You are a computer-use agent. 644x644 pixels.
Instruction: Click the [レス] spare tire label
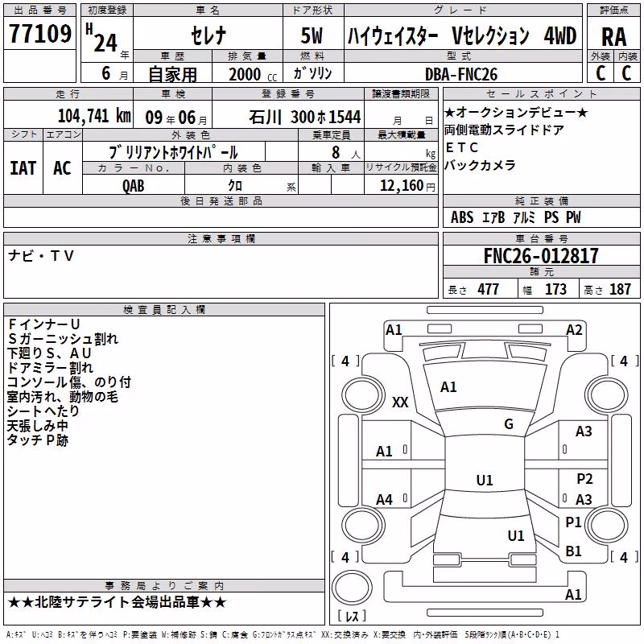point(352,616)
